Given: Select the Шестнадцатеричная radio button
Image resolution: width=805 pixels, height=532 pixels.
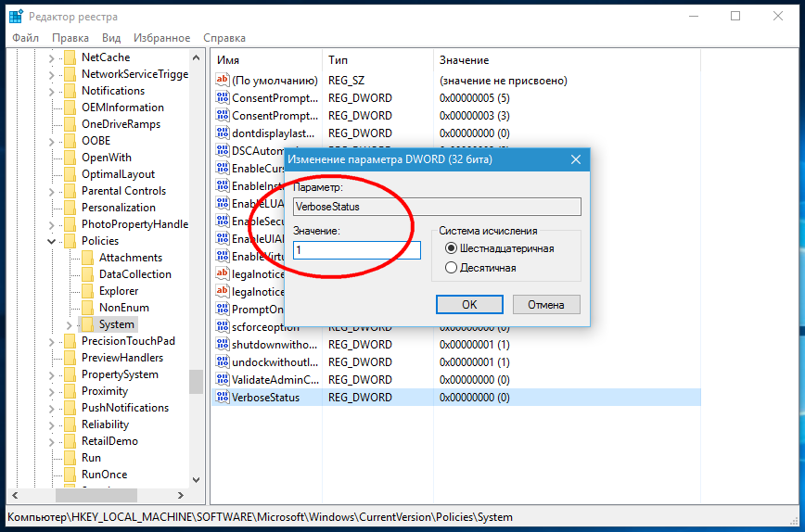Looking at the screenshot, I should coord(451,248).
